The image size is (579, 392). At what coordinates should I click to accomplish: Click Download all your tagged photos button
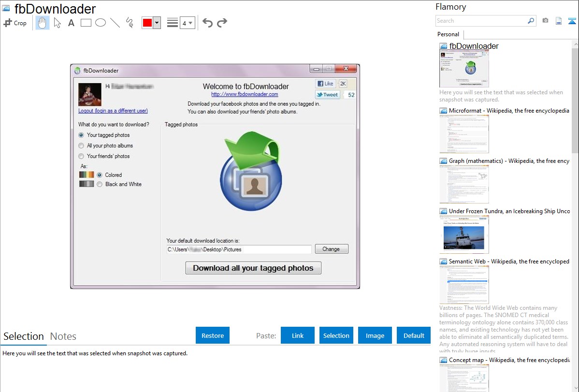tap(253, 268)
